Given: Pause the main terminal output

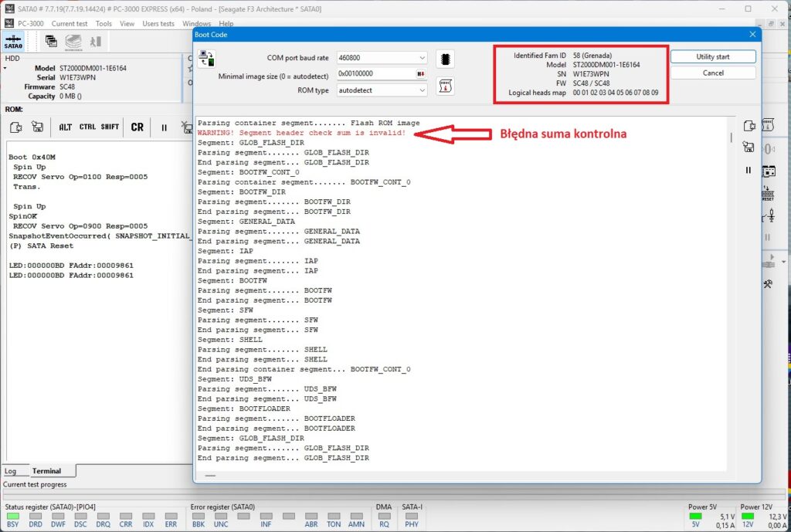Looking at the screenshot, I should click(x=164, y=127).
